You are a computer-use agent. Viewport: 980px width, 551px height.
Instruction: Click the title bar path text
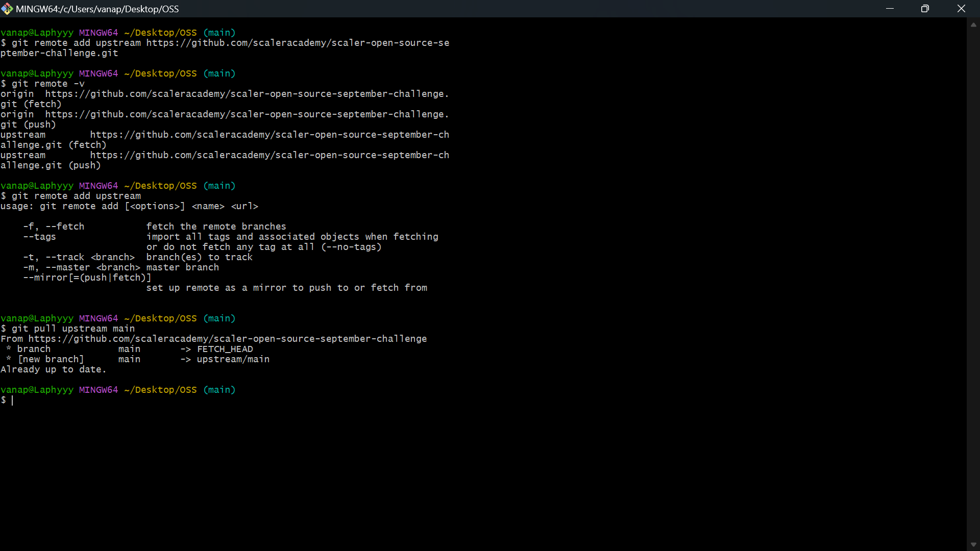coord(98,9)
